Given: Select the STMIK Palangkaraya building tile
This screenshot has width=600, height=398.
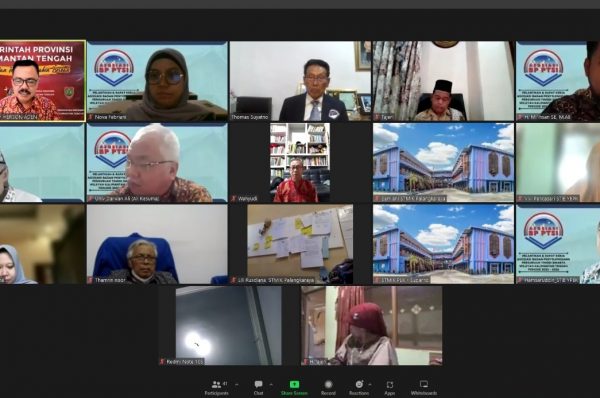Looking at the screenshot, I should (x=443, y=163).
